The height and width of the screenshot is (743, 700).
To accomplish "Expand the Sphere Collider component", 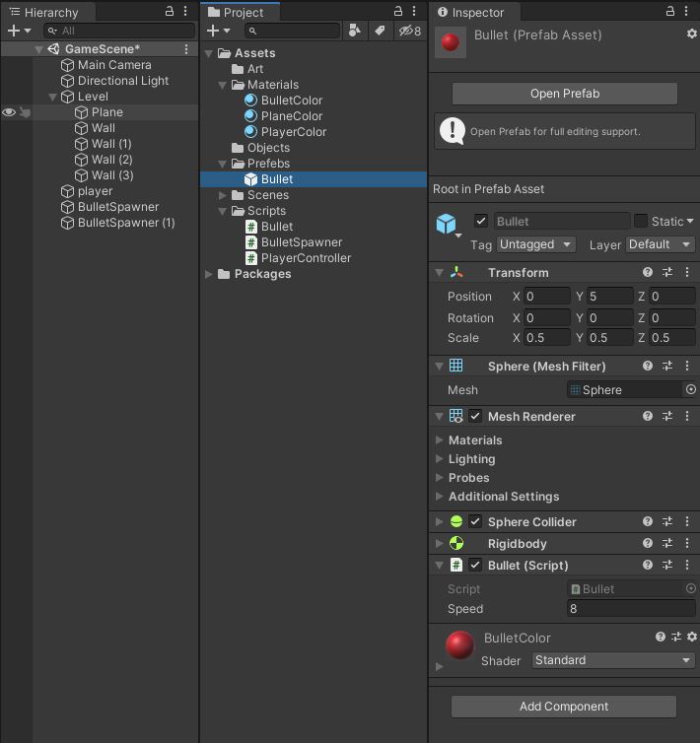I will (x=440, y=521).
